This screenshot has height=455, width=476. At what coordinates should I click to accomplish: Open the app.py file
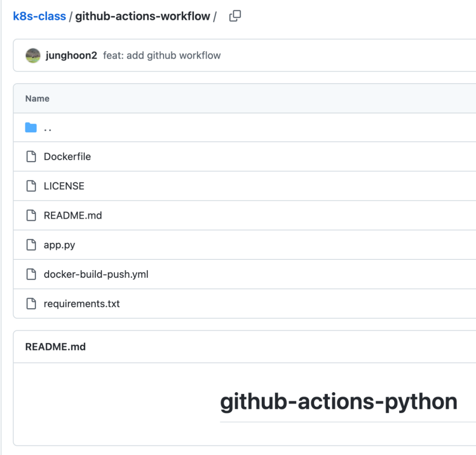tap(59, 245)
